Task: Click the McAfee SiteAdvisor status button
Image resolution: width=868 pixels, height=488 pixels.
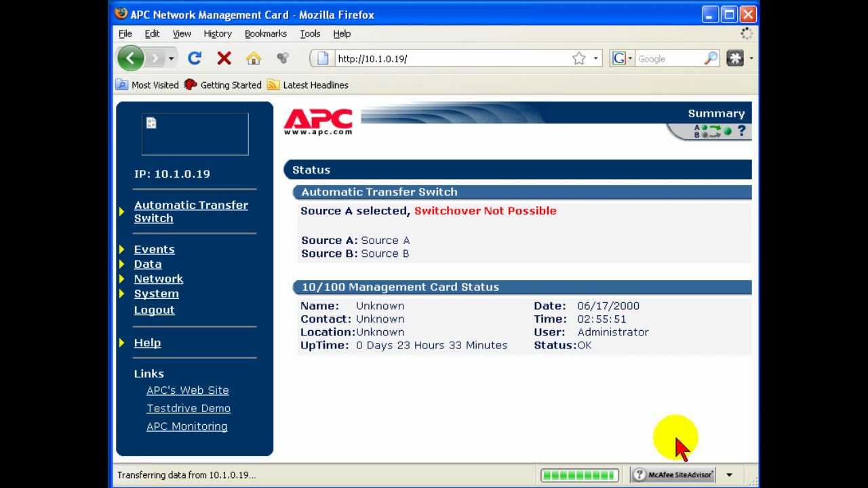Action: (673, 474)
